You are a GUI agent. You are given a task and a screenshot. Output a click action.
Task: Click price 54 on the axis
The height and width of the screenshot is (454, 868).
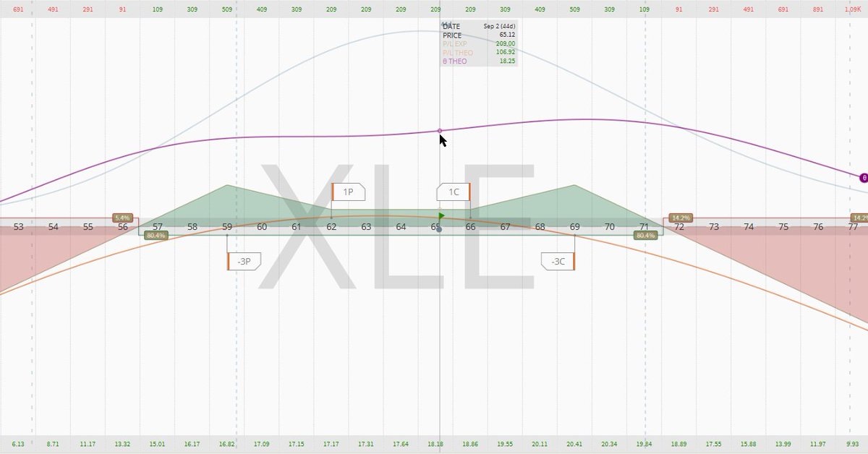pyautogui.click(x=54, y=227)
